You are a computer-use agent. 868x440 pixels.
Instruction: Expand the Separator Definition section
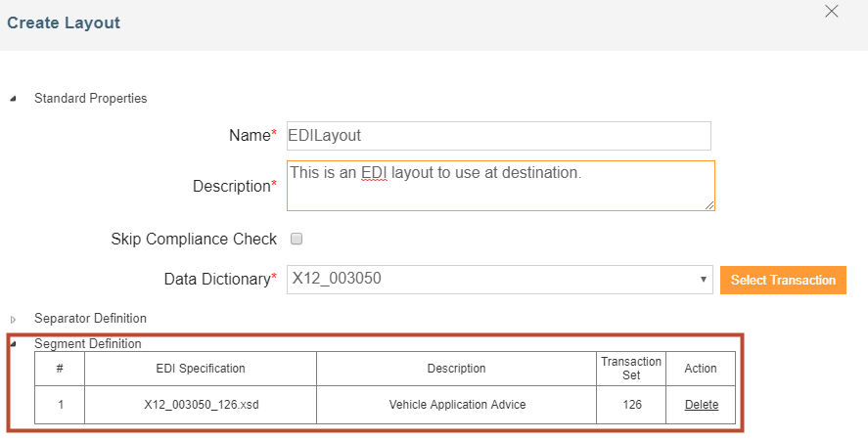click(13, 319)
